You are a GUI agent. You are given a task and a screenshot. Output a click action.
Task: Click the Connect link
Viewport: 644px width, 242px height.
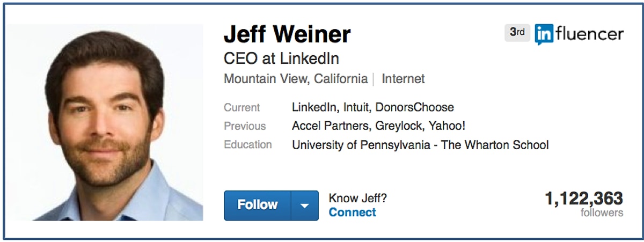click(352, 212)
